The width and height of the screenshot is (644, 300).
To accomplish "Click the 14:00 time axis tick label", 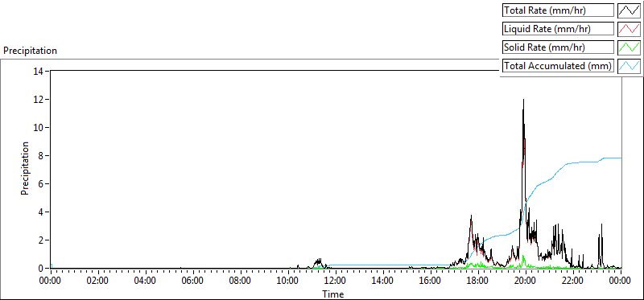I will point(383,282).
